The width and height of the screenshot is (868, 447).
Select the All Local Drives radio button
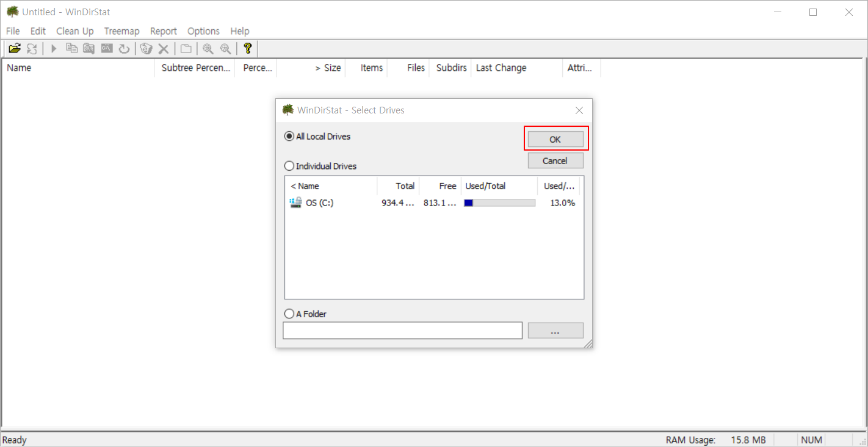pos(289,137)
